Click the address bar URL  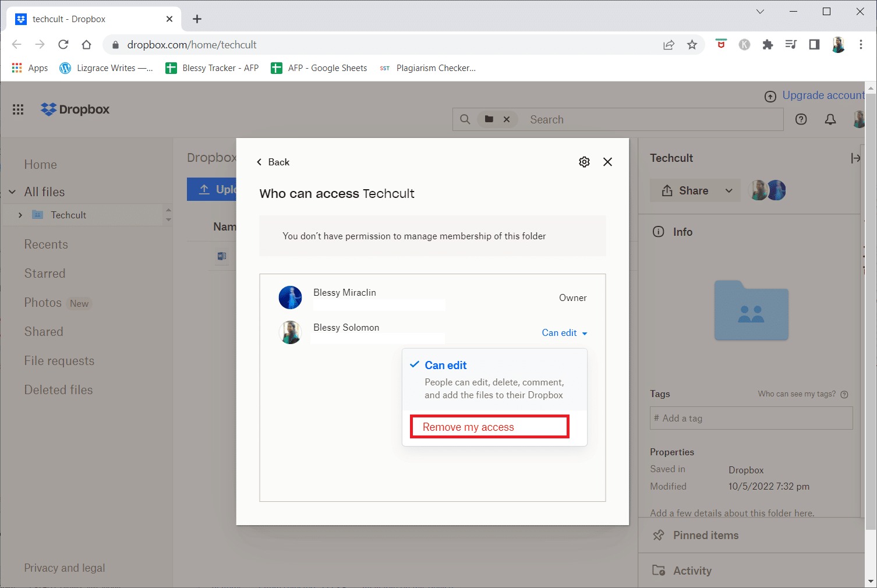192,45
